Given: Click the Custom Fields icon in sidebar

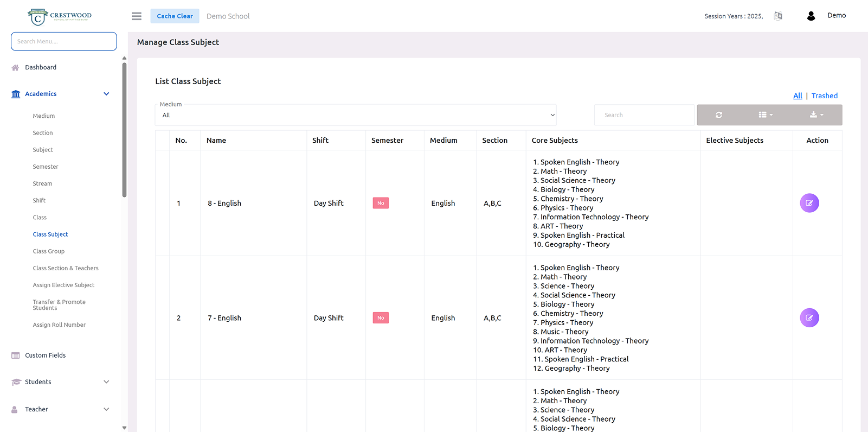Looking at the screenshot, I should [x=16, y=355].
